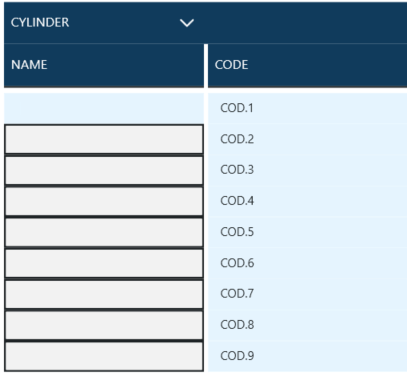Click the name field beside COD.3
Image resolution: width=407 pixels, height=378 pixels.
pos(104,170)
